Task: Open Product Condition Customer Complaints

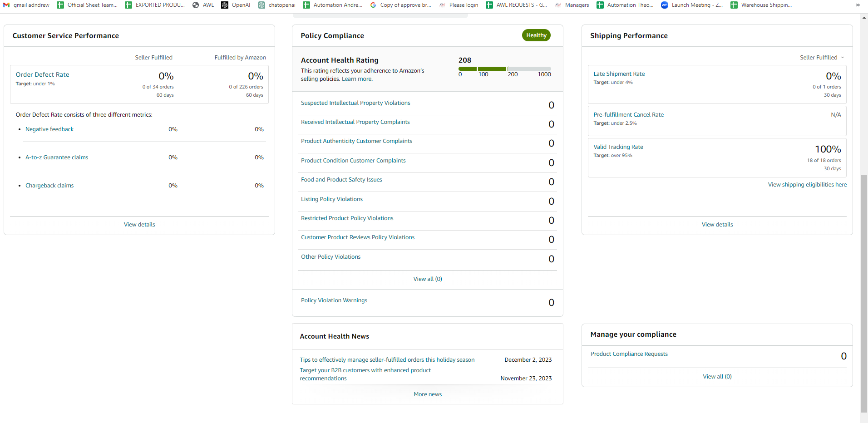Action: coord(353,161)
